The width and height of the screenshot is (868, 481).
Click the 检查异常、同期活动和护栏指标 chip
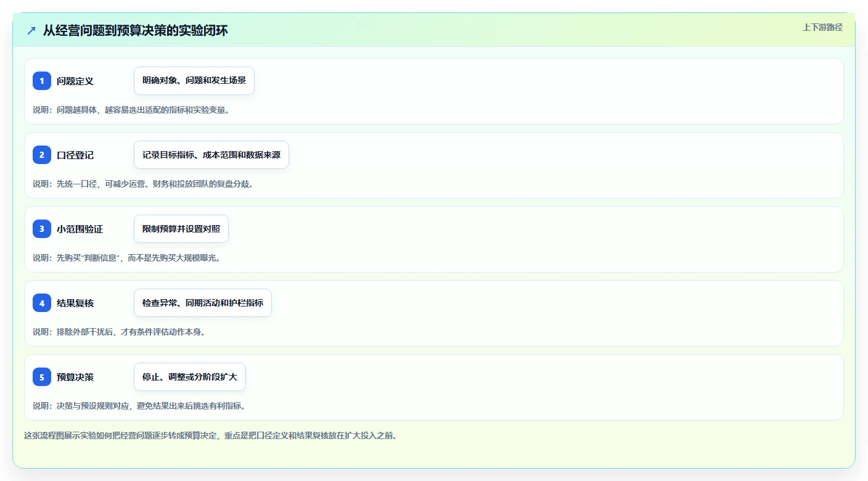coord(203,303)
